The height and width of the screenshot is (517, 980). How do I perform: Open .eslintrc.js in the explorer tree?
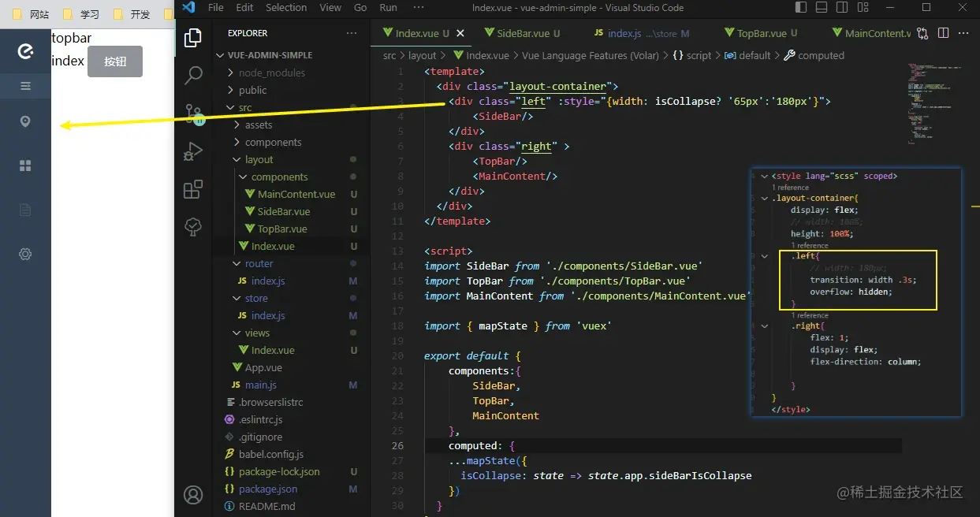[x=260, y=419]
